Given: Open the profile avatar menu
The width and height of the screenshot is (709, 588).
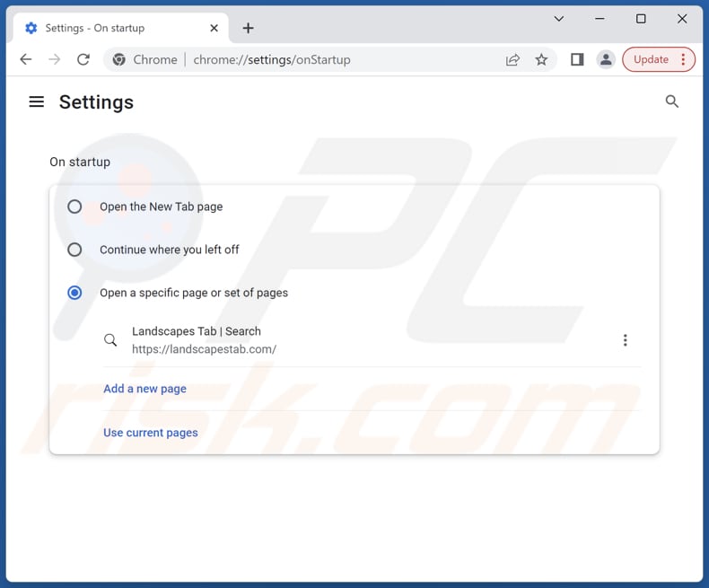Looking at the screenshot, I should tap(606, 59).
